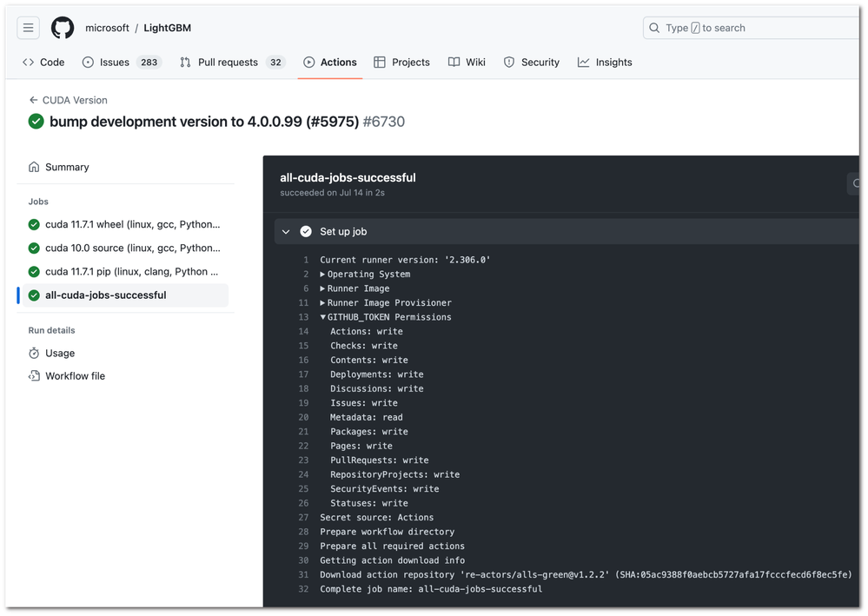The height and width of the screenshot is (616, 868).
Task: Switch to the Issues tab
Action: point(114,63)
